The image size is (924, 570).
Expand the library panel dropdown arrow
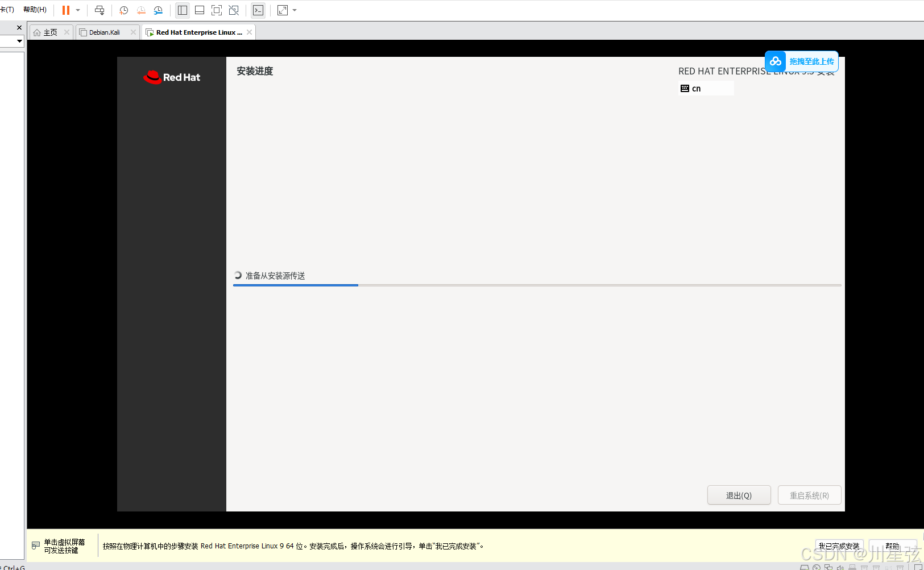[19, 41]
